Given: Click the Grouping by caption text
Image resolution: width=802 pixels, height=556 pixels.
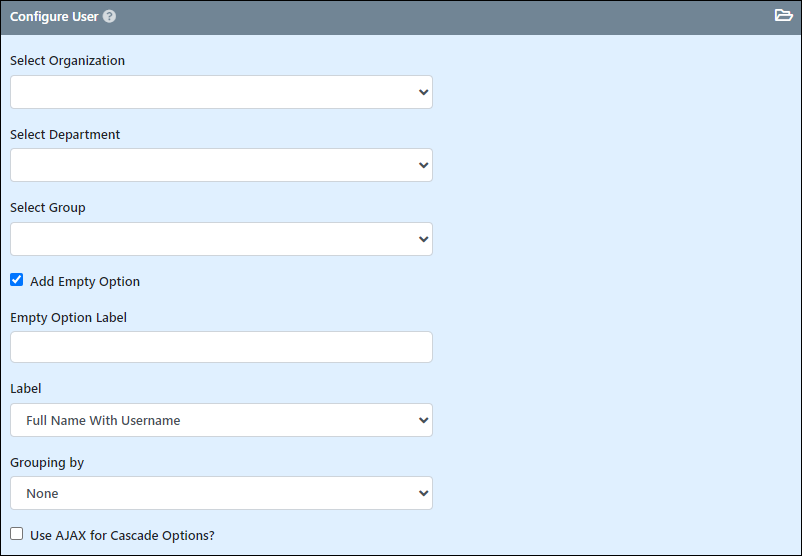Looking at the screenshot, I should pos(47,462).
